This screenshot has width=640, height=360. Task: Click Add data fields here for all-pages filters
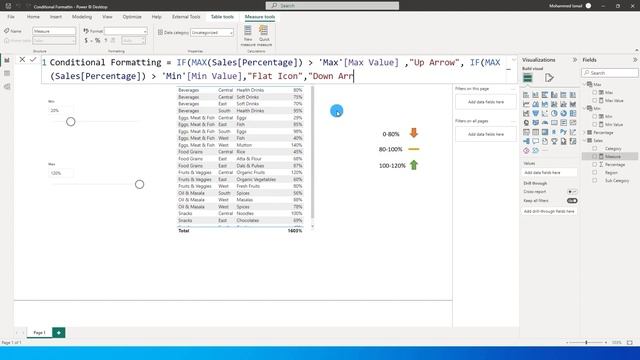coord(486,134)
